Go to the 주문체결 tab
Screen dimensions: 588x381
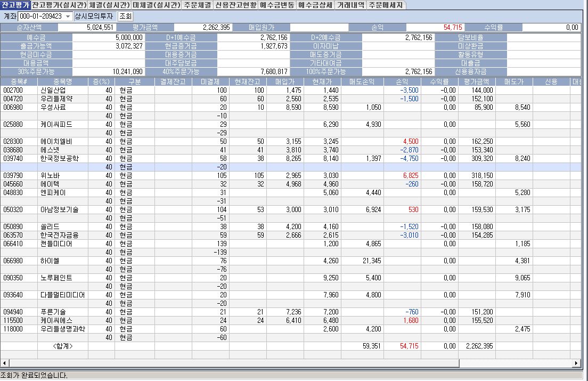pos(197,5)
